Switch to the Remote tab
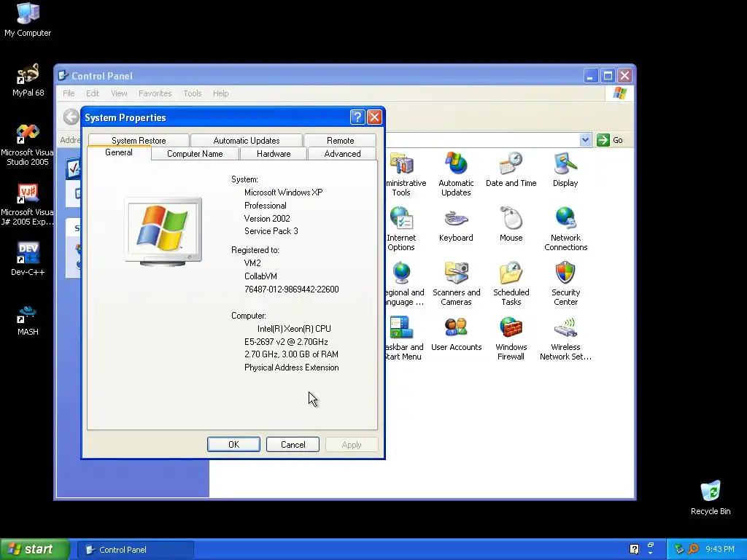The height and width of the screenshot is (560, 747). (340, 141)
